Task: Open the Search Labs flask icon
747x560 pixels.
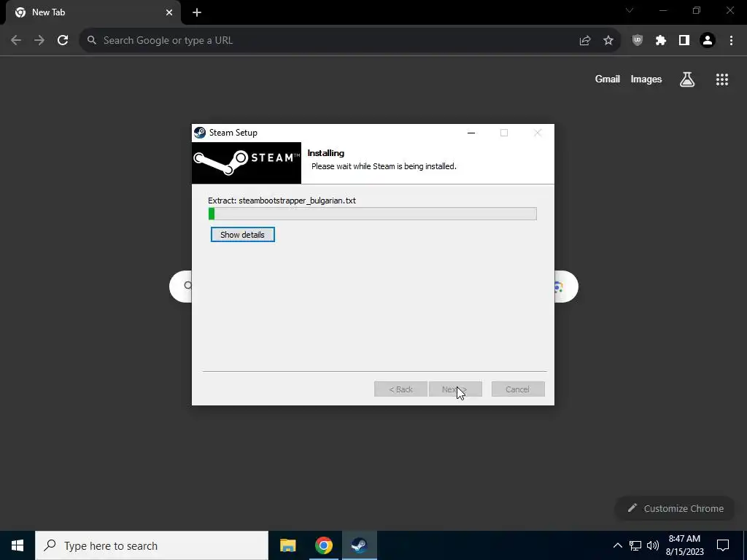Action: [687, 79]
